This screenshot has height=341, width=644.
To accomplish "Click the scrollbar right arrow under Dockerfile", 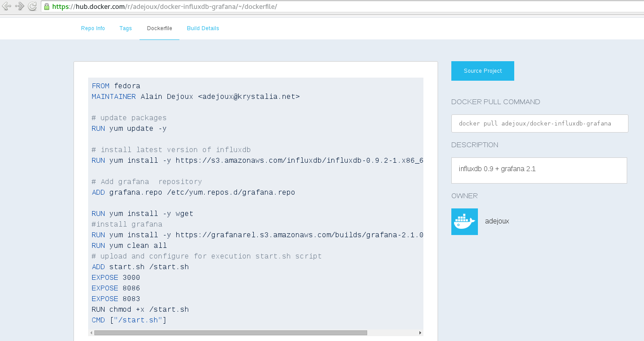I will tap(420, 333).
